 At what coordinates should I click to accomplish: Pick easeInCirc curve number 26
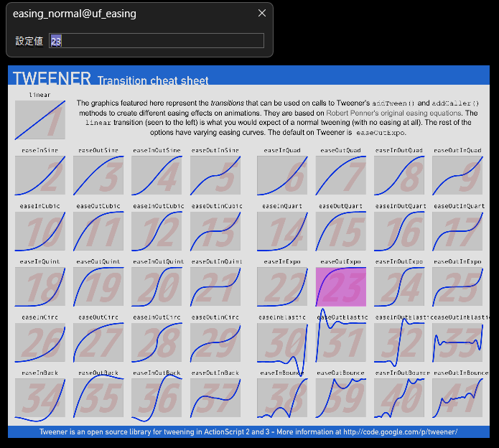39,342
